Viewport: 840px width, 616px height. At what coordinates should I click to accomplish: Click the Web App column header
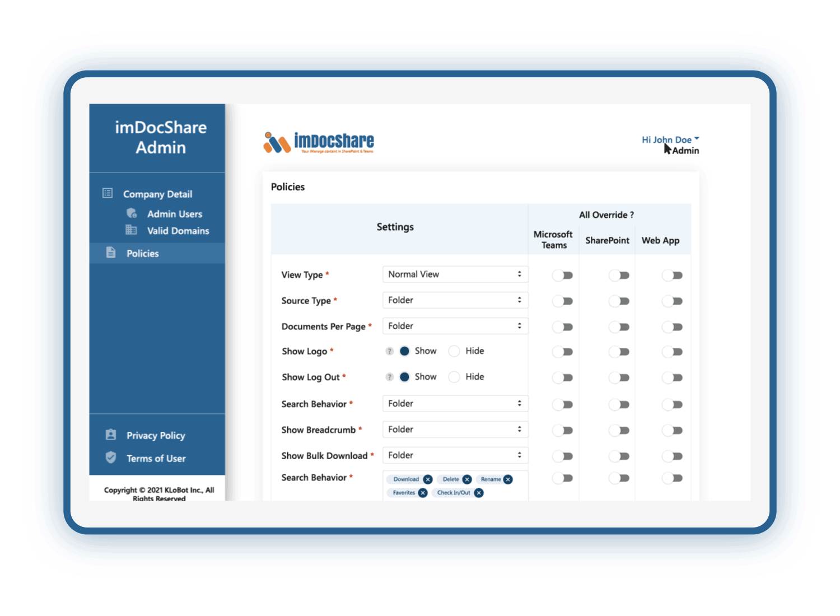(660, 240)
